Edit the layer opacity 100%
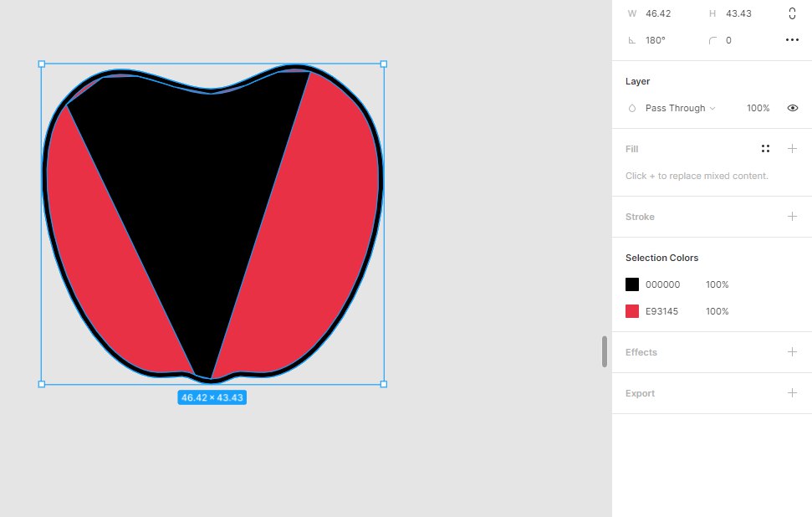 click(x=758, y=108)
